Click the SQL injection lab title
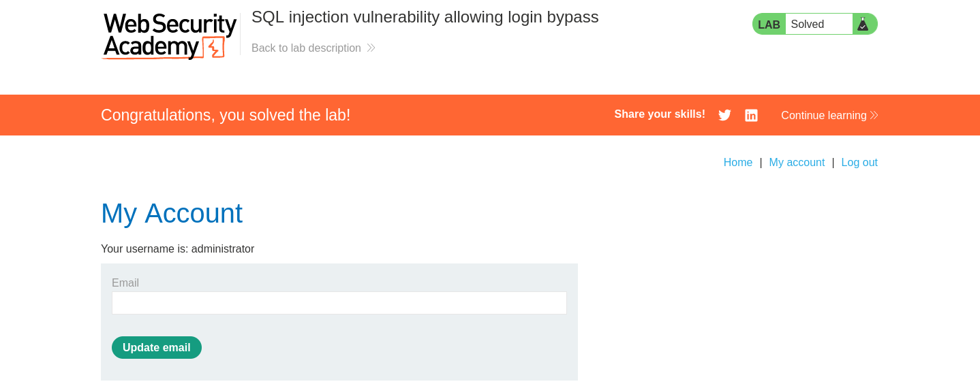The width and height of the screenshot is (980, 386). click(425, 17)
